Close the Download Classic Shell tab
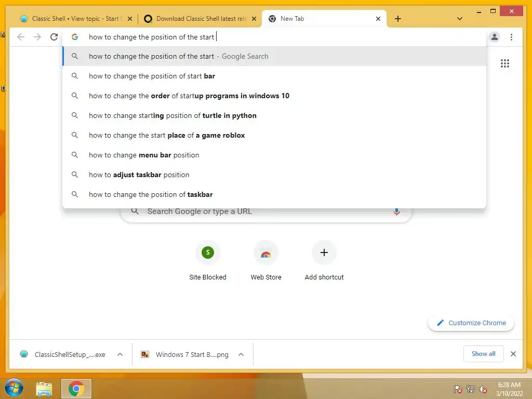 254,19
